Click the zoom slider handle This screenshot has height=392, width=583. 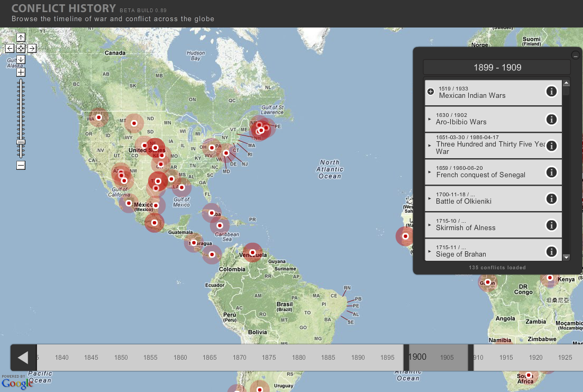[21, 142]
